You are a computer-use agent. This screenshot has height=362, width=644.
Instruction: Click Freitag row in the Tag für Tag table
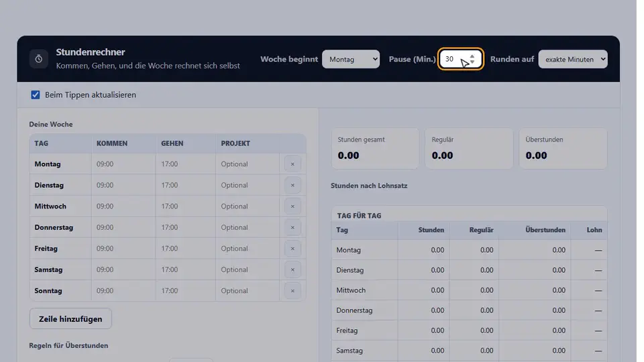tap(469, 330)
